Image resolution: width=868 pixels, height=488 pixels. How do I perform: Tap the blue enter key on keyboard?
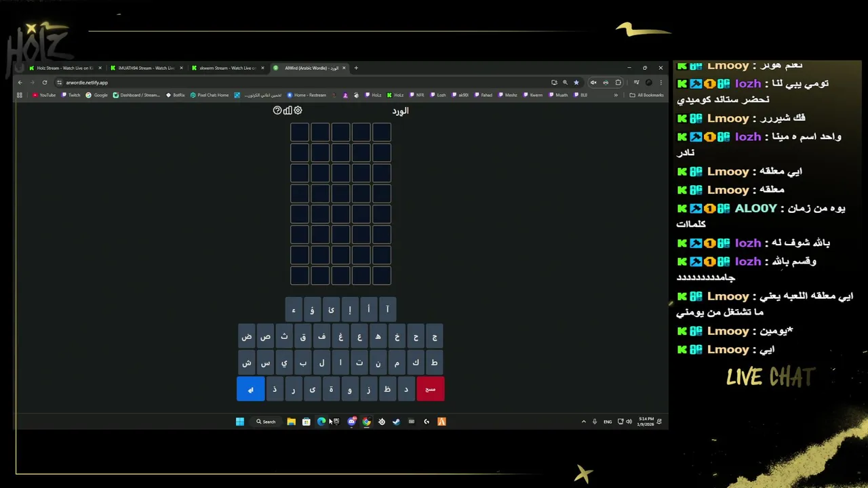click(250, 389)
